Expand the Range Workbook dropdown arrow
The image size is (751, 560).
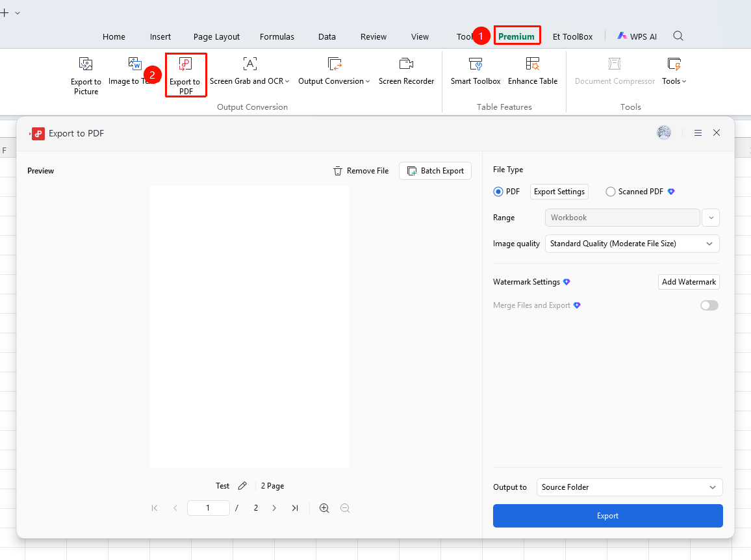(x=711, y=218)
